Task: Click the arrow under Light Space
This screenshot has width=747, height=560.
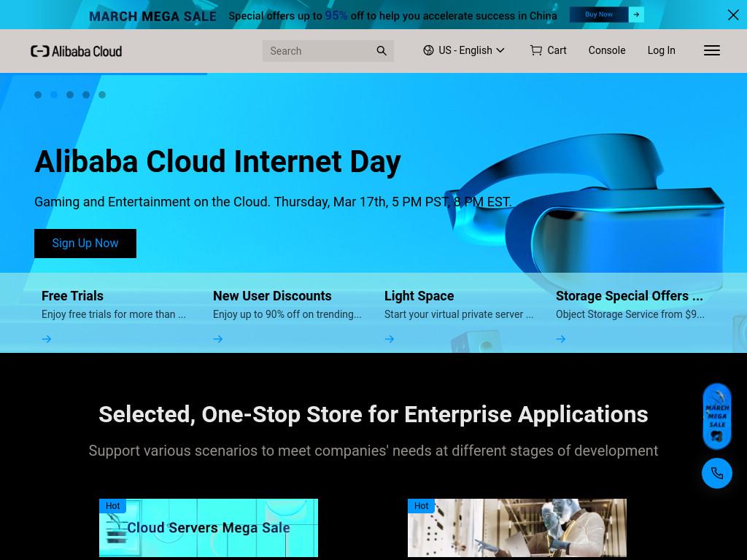Action: 390,339
